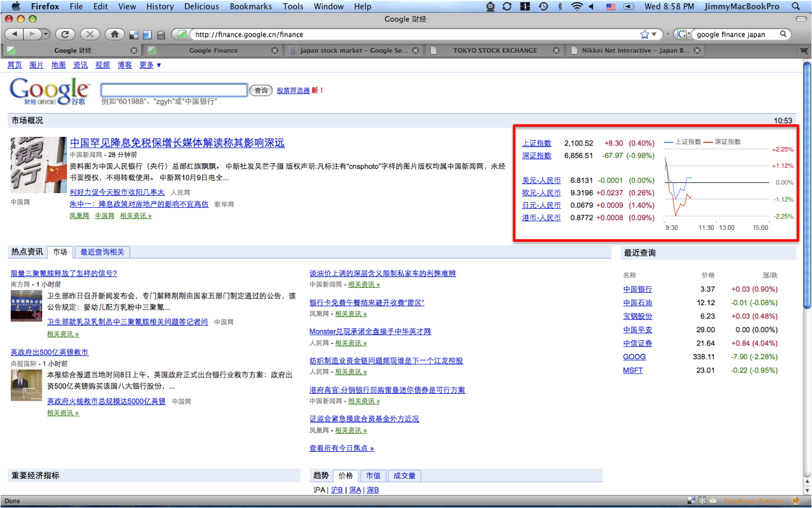This screenshot has width=812, height=508.
Task: Go to the Home page
Action: (x=115, y=34)
